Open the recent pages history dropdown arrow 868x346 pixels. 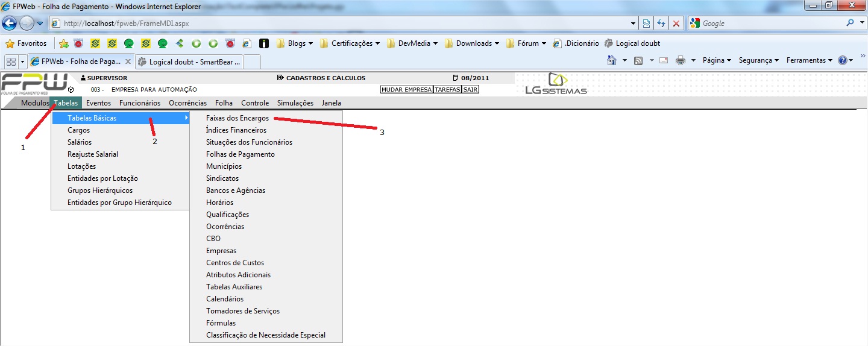[40, 24]
